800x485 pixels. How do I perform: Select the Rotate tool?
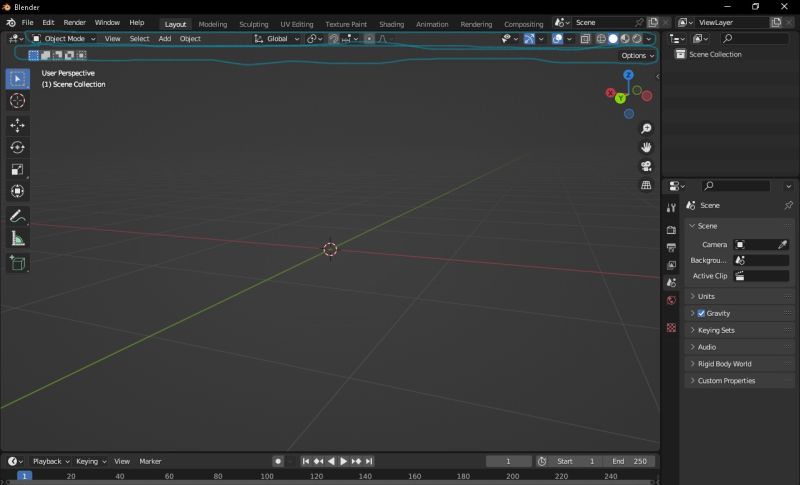click(x=17, y=147)
